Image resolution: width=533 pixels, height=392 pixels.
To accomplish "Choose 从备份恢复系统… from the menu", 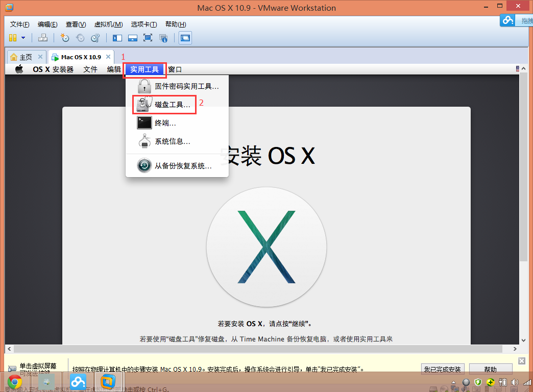I will point(177,166).
